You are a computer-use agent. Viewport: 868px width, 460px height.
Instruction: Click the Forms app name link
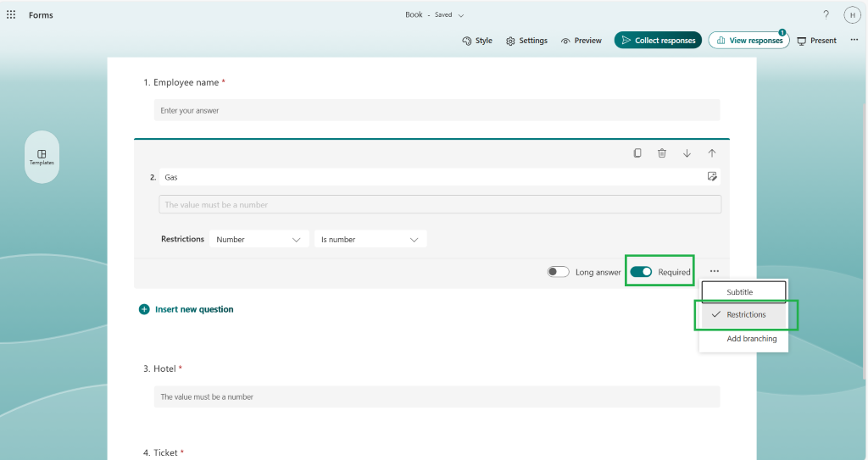coord(41,15)
